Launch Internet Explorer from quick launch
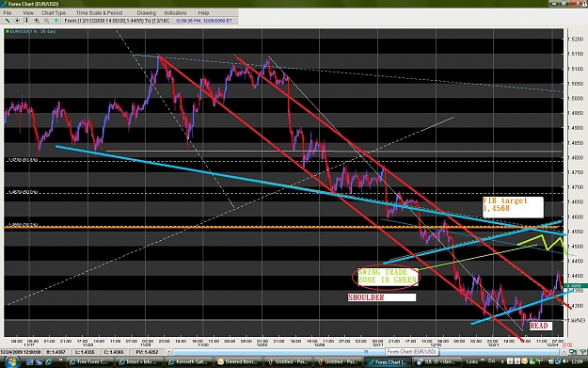 [x=48, y=362]
